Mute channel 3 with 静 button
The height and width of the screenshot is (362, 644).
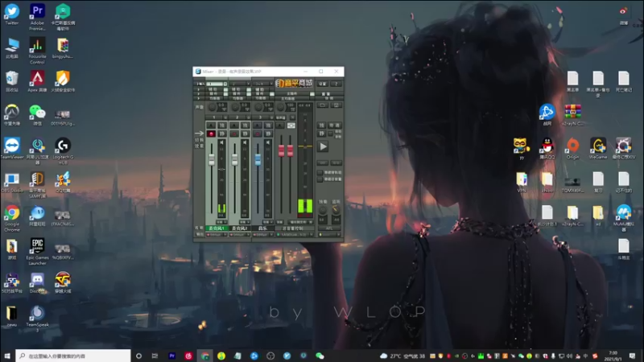[x=269, y=134]
